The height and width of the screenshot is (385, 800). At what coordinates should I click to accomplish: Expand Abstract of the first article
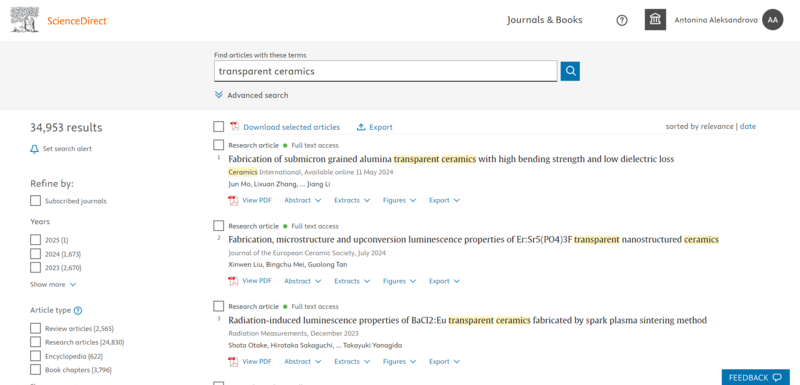[303, 200]
